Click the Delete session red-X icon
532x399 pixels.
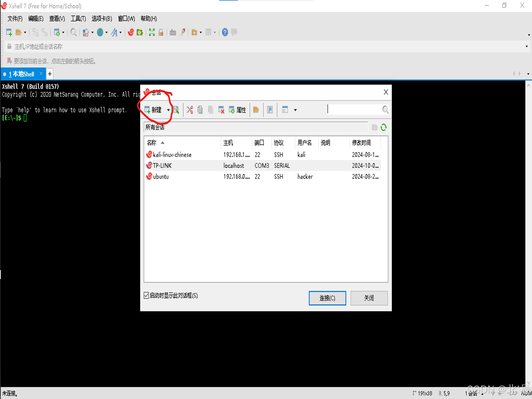(x=221, y=110)
